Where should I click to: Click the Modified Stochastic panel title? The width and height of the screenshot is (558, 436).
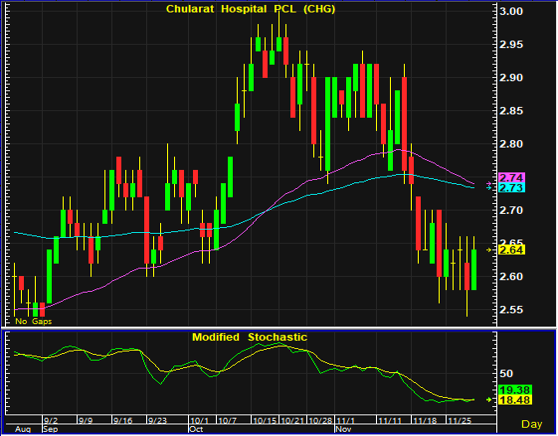(x=249, y=337)
